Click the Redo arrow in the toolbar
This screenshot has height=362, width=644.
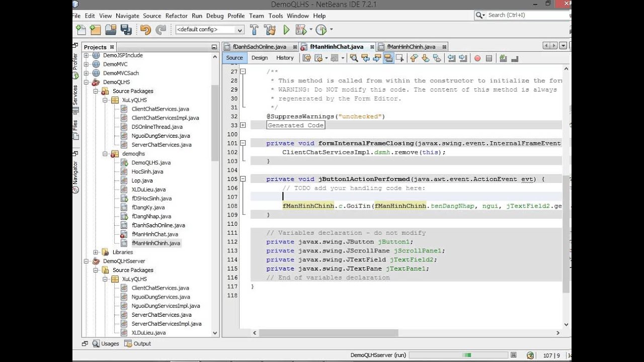tap(161, 30)
